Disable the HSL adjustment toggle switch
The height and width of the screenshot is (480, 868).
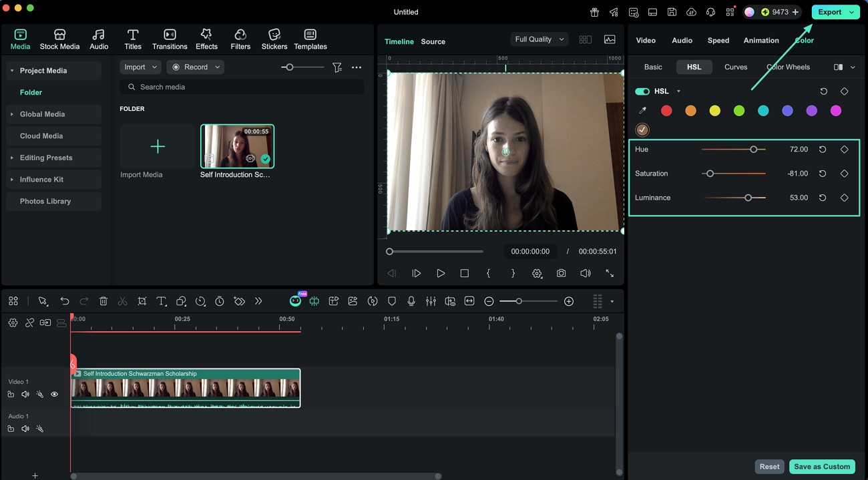(642, 91)
